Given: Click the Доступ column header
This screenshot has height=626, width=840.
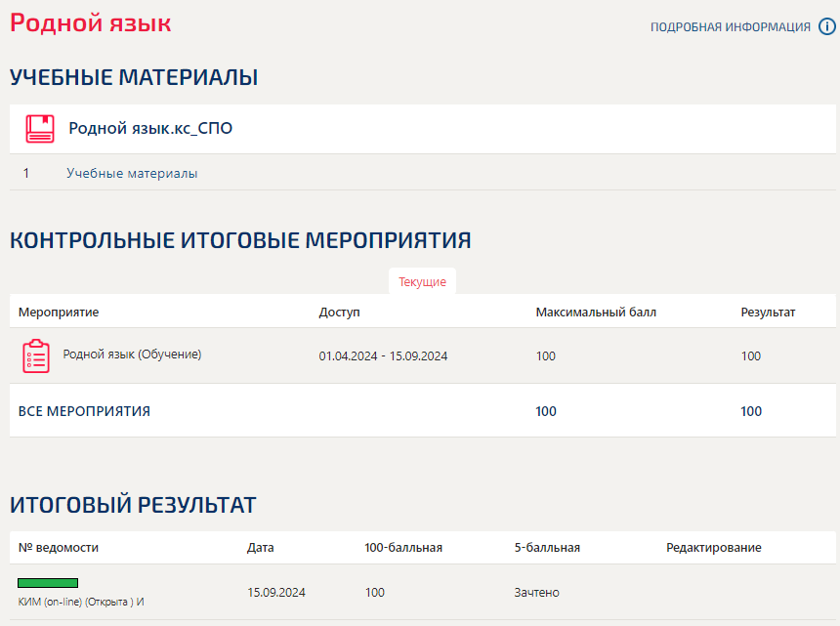Looking at the screenshot, I should [339, 312].
